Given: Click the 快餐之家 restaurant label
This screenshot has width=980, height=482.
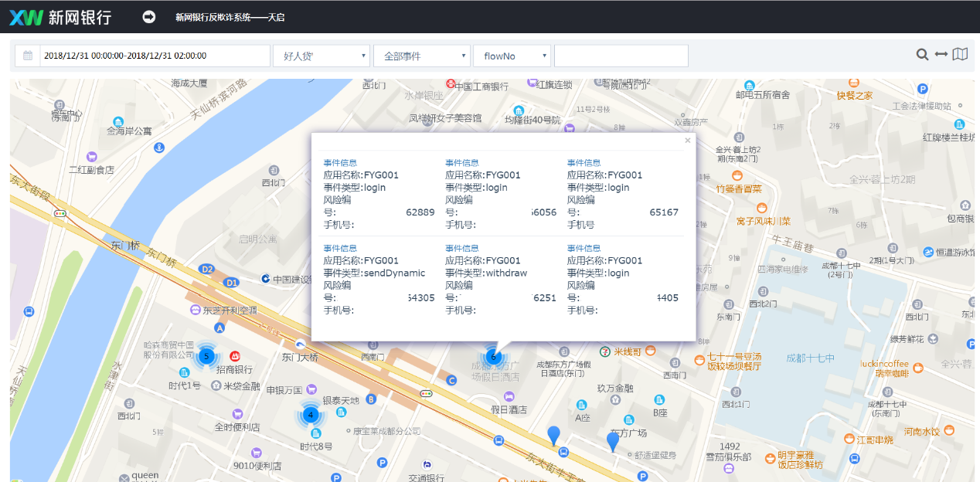Looking at the screenshot, I should point(854,96).
